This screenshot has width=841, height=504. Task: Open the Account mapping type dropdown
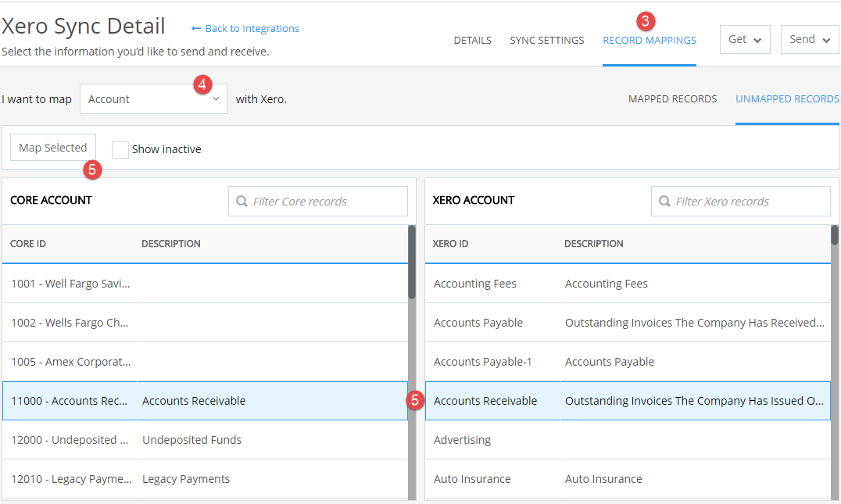[x=154, y=99]
